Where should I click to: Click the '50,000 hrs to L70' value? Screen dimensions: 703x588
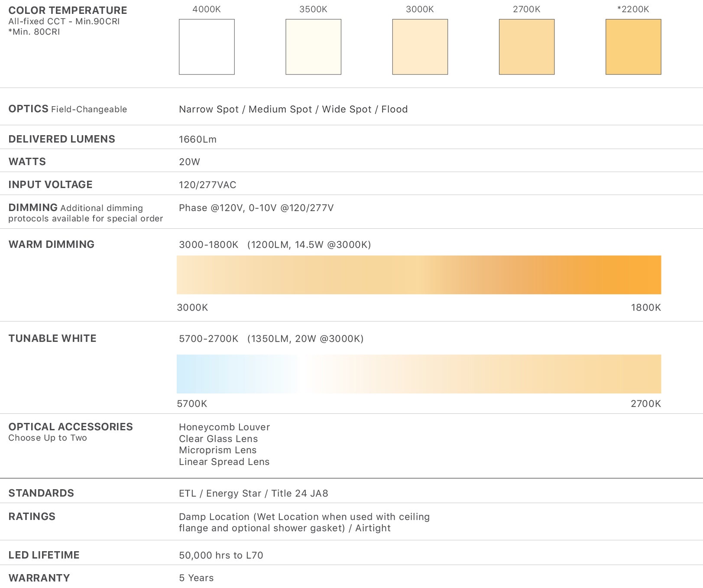[x=221, y=556]
